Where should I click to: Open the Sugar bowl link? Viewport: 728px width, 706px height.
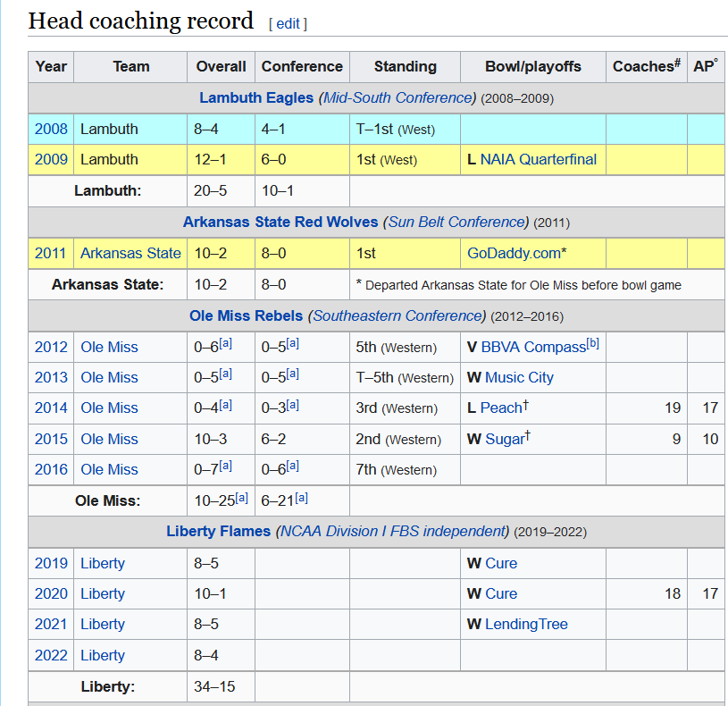pos(504,439)
